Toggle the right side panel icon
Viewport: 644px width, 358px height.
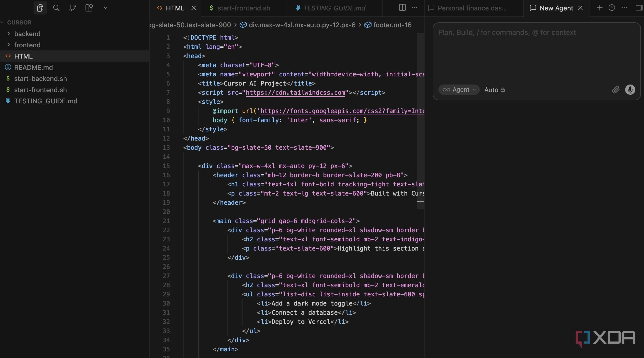click(x=639, y=8)
